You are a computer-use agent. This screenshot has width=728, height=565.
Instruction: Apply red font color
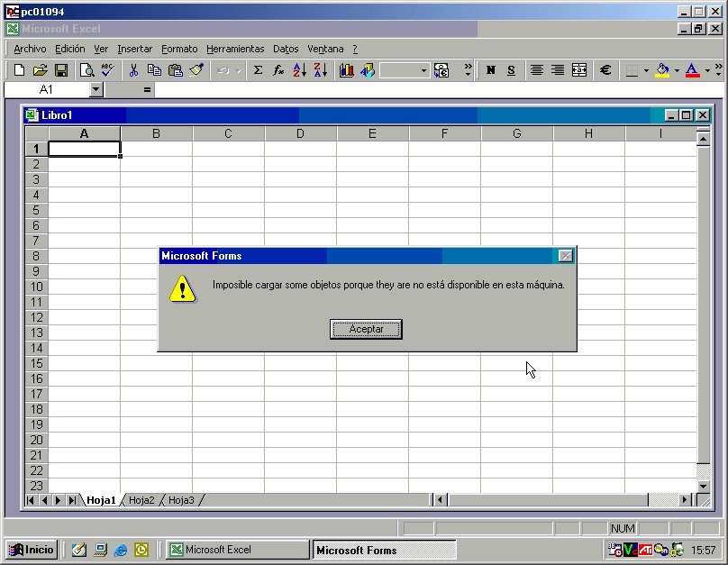pos(693,70)
